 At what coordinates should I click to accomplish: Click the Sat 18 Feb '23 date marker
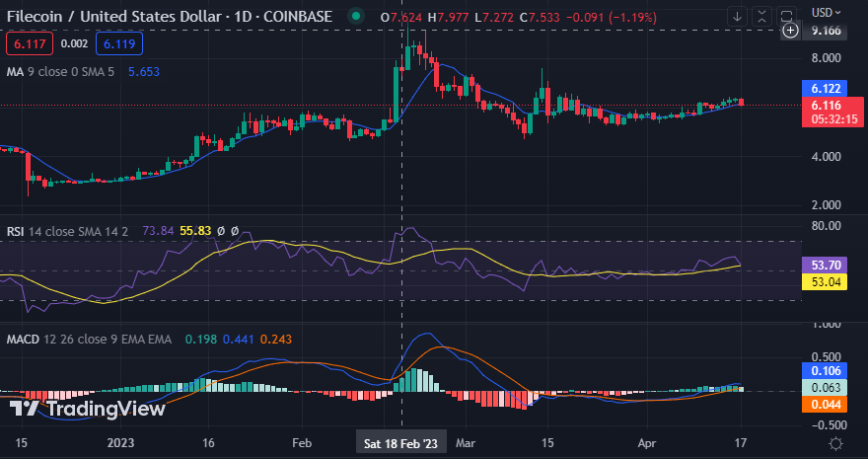(400, 443)
